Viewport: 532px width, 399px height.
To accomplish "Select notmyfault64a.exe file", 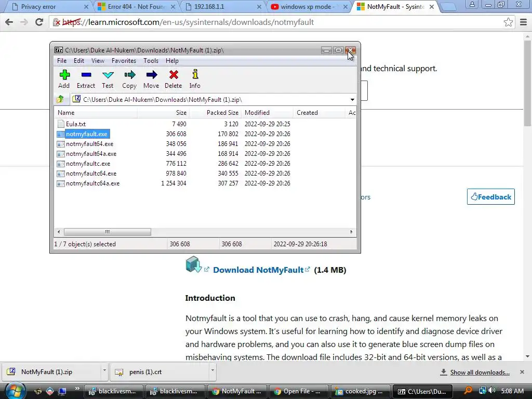I will pos(91,153).
